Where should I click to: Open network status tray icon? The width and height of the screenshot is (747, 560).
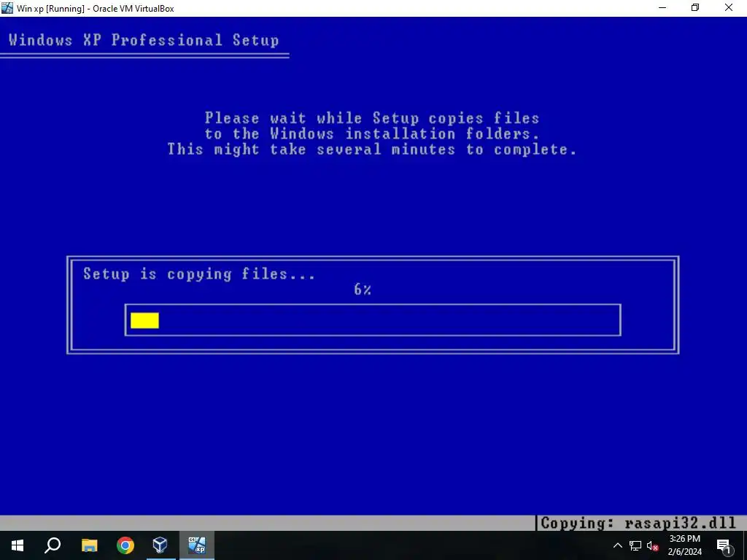pos(635,545)
